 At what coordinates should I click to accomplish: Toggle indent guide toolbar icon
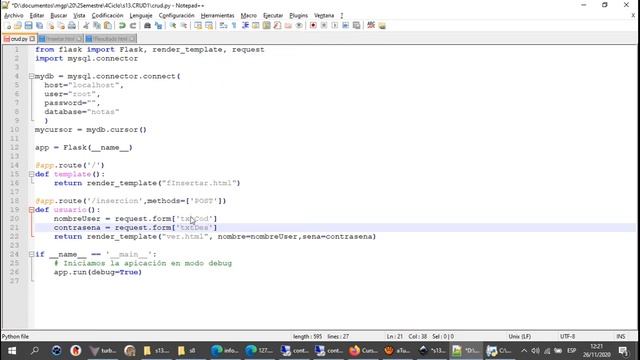click(245, 26)
